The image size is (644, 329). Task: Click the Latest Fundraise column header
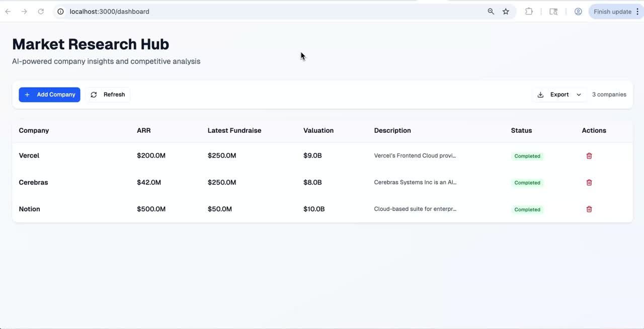pos(234,130)
